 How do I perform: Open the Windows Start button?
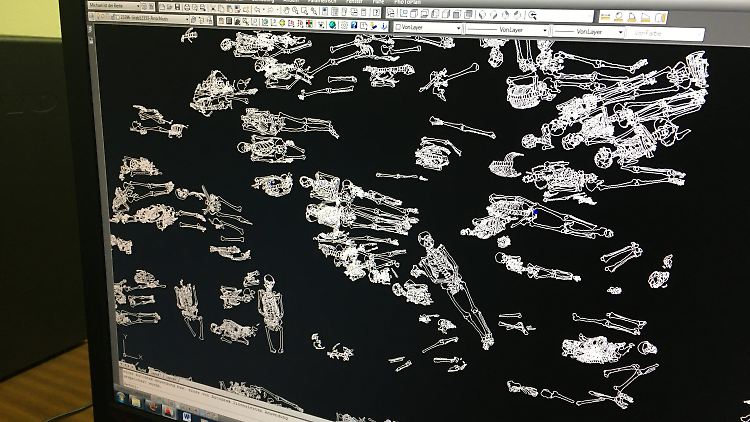point(121,398)
